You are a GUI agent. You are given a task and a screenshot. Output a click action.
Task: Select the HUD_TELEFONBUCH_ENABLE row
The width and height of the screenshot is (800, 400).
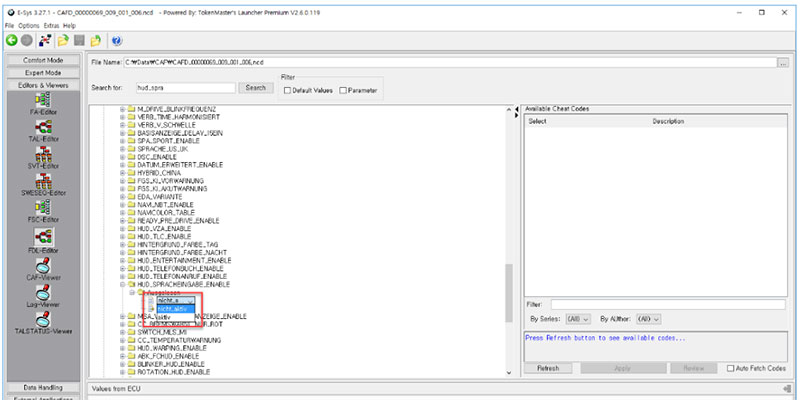[x=180, y=268]
